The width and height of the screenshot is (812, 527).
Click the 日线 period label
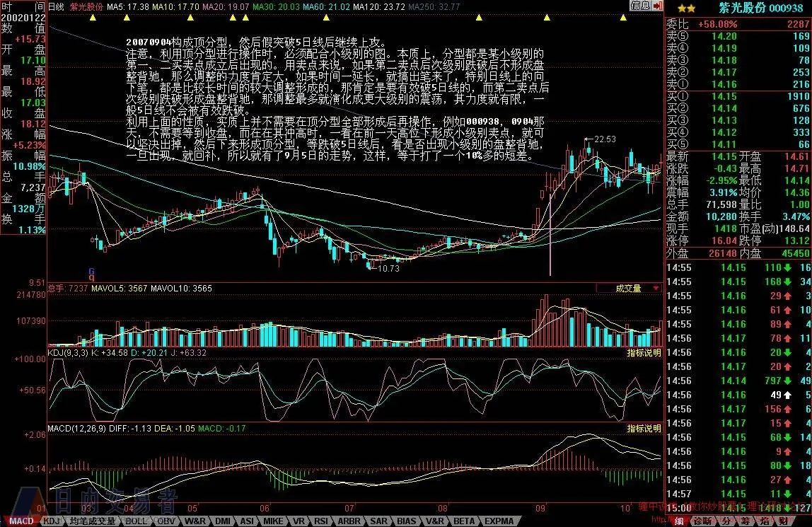pyautogui.click(x=56, y=7)
